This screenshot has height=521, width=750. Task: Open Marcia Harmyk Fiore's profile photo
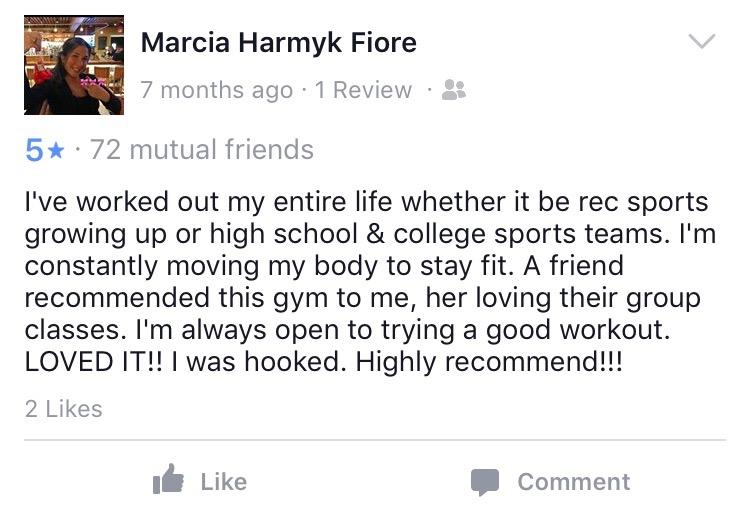pyautogui.click(x=73, y=65)
